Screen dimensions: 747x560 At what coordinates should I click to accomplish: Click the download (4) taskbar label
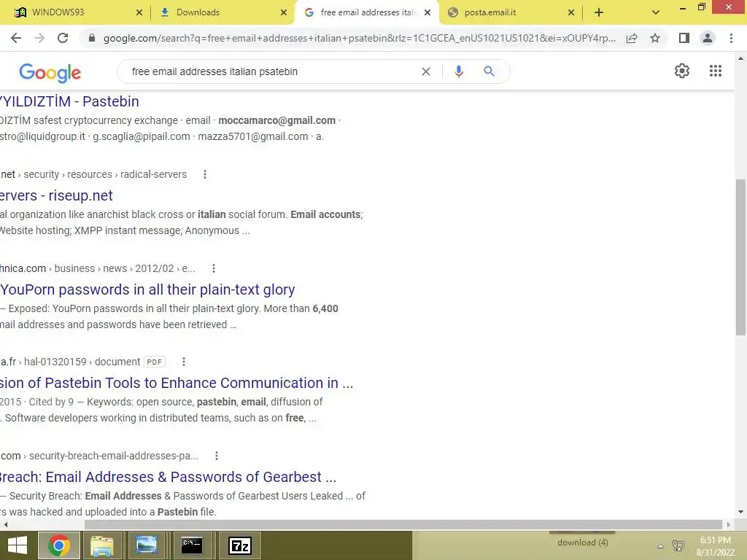pyautogui.click(x=583, y=542)
